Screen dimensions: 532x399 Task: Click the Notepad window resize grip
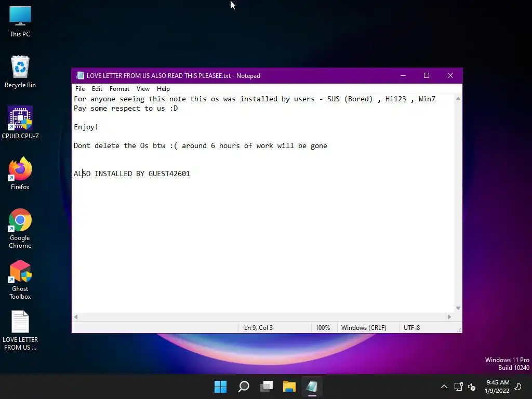pyautogui.click(x=459, y=330)
